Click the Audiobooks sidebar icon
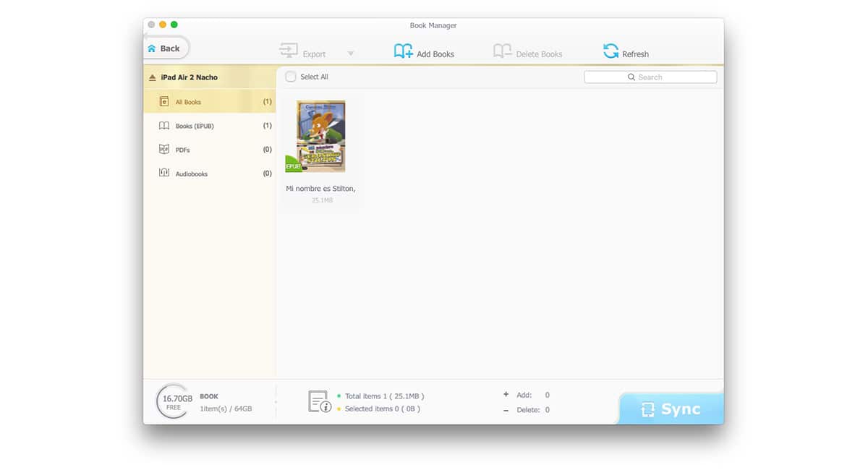The height and width of the screenshot is (470, 868). 163,174
